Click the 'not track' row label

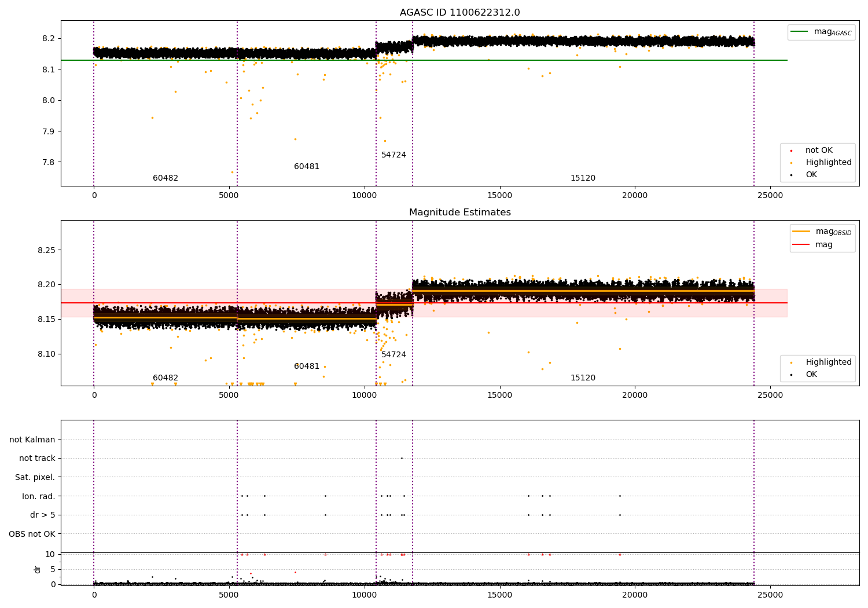point(37,459)
